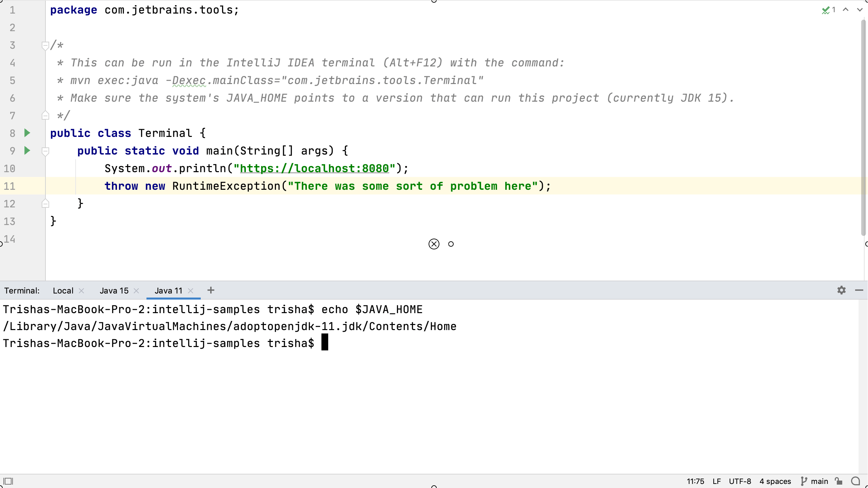Toggle read-only mode via status bar lock
This screenshot has height=488, width=868.
click(x=838, y=481)
